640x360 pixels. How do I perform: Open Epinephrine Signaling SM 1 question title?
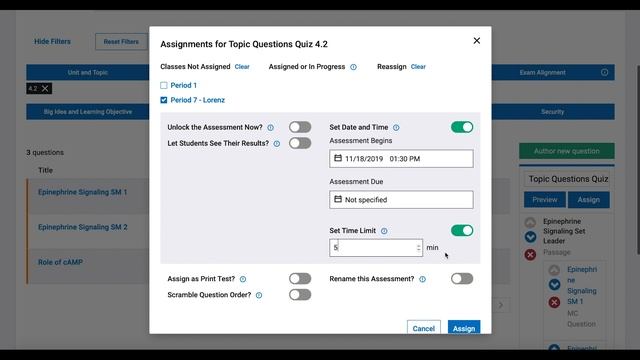[x=82, y=192]
